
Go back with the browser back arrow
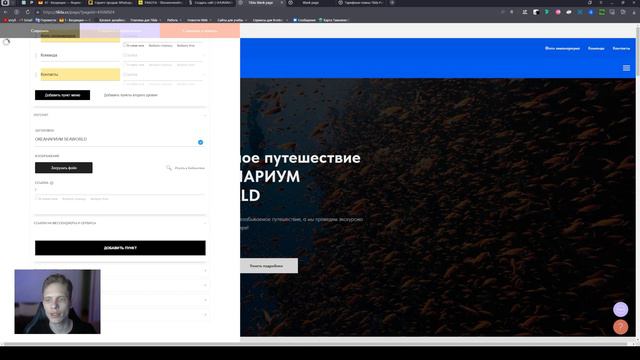tap(5, 12)
